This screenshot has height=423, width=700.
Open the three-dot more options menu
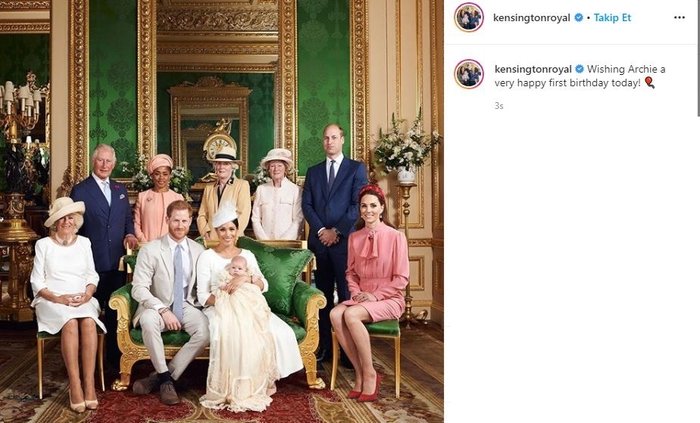coord(679,17)
